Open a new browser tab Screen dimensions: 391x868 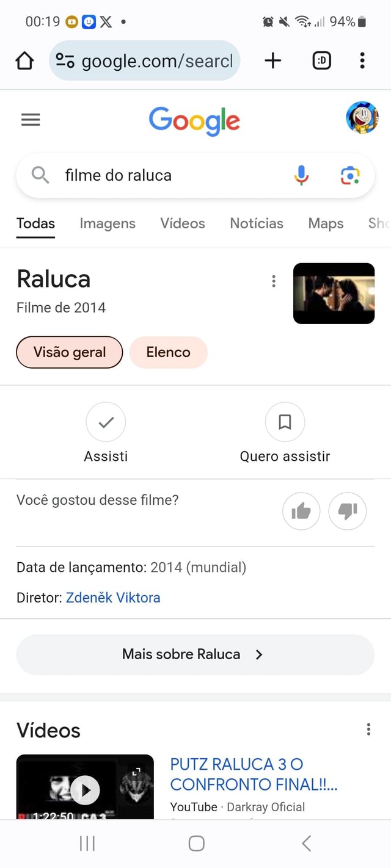272,60
